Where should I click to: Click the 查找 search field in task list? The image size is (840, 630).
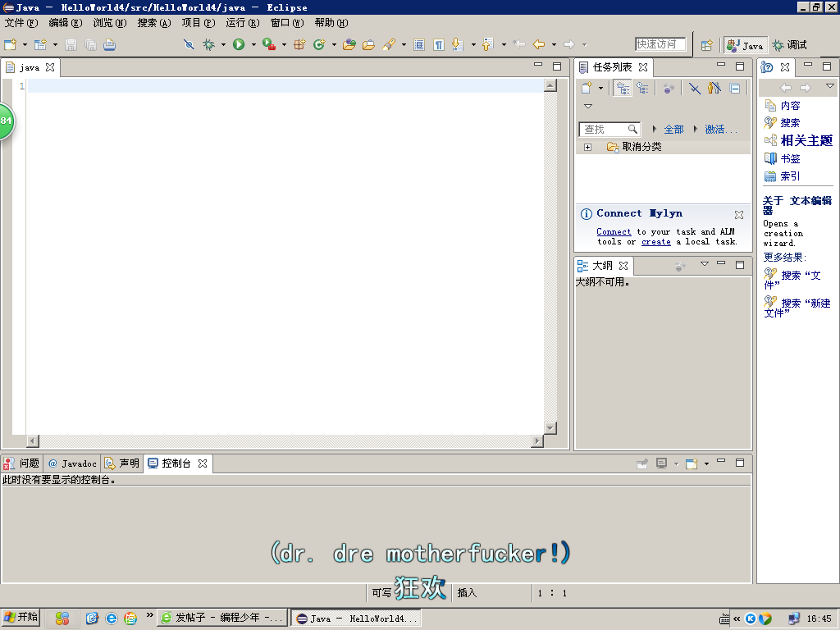tap(604, 130)
